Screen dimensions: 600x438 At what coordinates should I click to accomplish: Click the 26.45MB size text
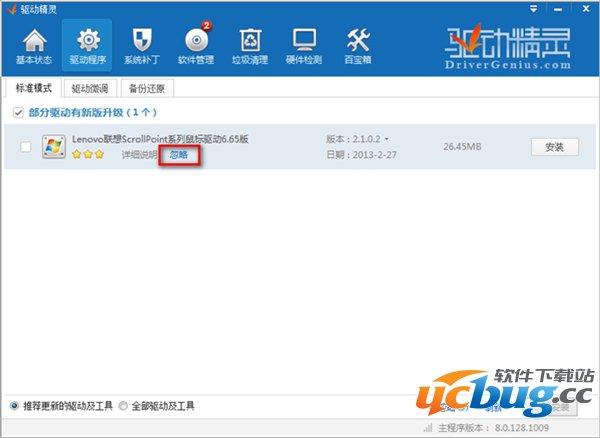coord(462,147)
